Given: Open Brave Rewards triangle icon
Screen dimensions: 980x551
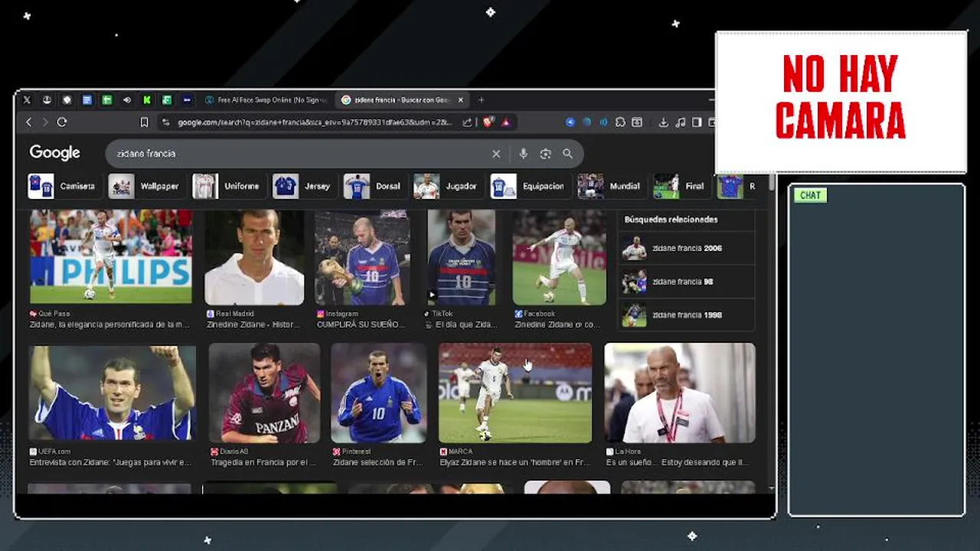Looking at the screenshot, I should [505, 122].
